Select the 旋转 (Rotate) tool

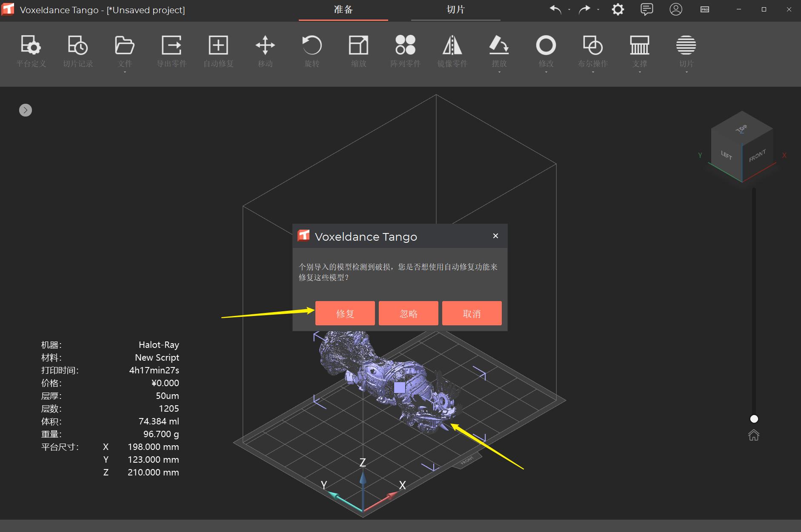click(x=312, y=51)
